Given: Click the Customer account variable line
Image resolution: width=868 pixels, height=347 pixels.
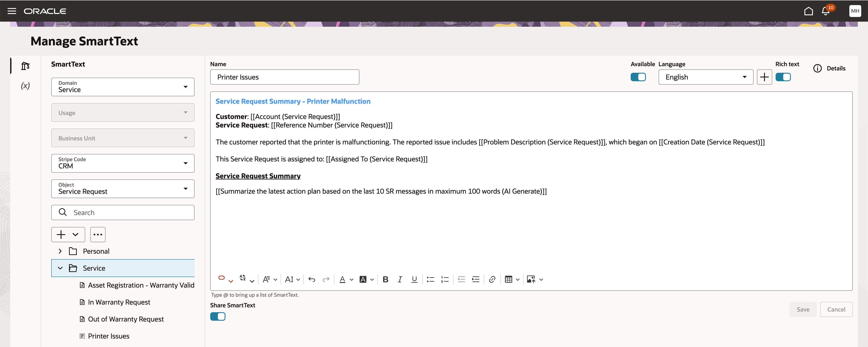Looking at the screenshot, I should (x=278, y=117).
